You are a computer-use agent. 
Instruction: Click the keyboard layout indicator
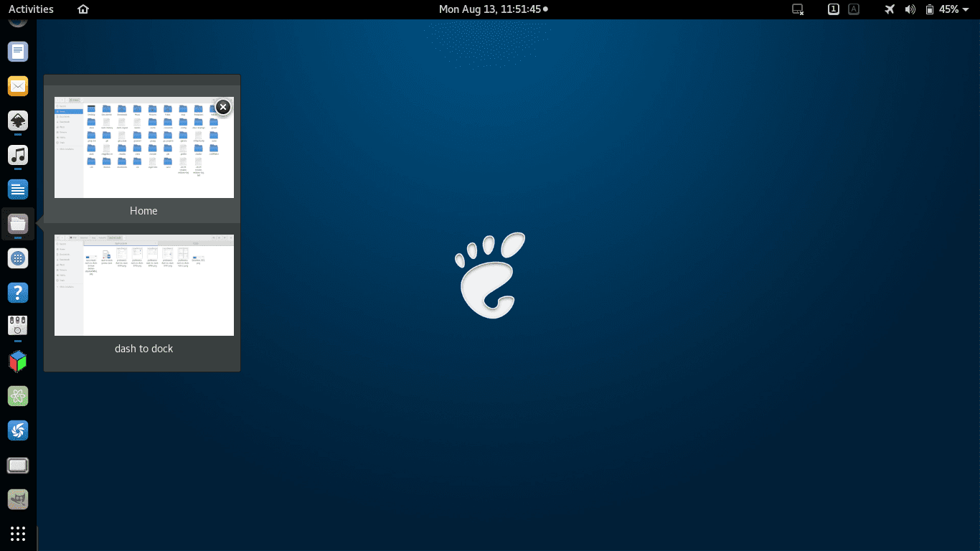tap(853, 9)
